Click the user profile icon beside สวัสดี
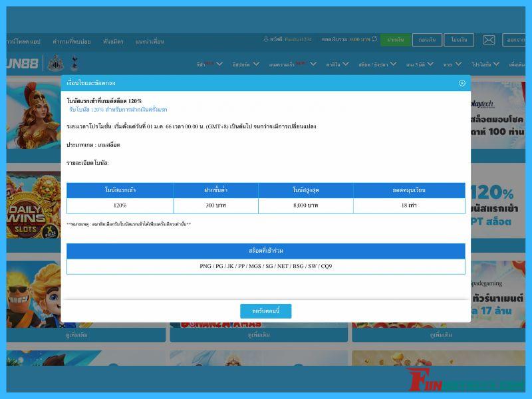 (x=265, y=39)
